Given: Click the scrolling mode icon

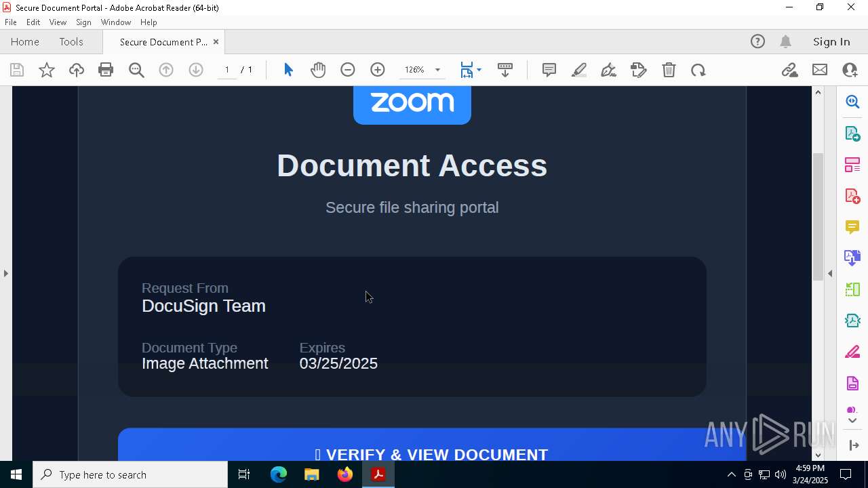Looking at the screenshot, I should click(505, 70).
